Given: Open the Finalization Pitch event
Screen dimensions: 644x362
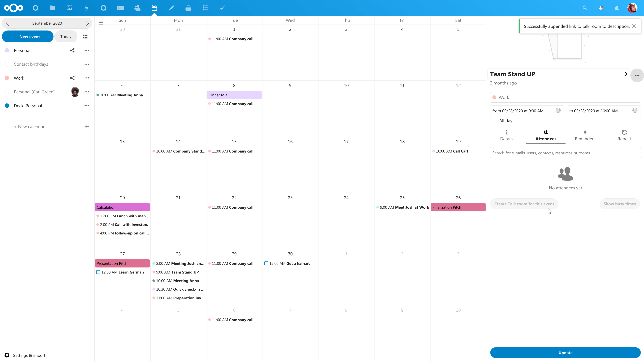Looking at the screenshot, I should 458,207.
